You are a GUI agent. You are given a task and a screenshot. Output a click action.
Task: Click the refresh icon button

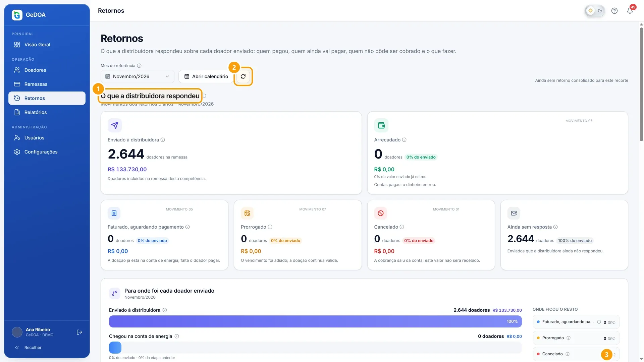pyautogui.click(x=243, y=76)
